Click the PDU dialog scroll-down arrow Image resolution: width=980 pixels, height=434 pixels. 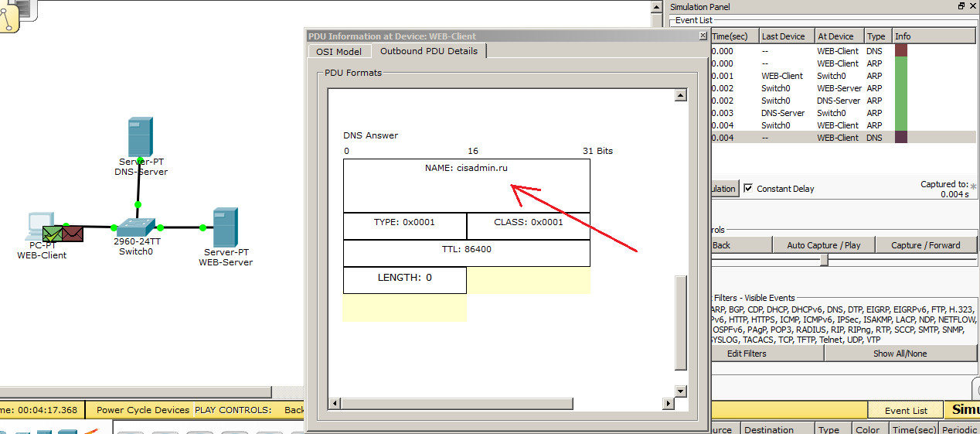pyautogui.click(x=681, y=391)
